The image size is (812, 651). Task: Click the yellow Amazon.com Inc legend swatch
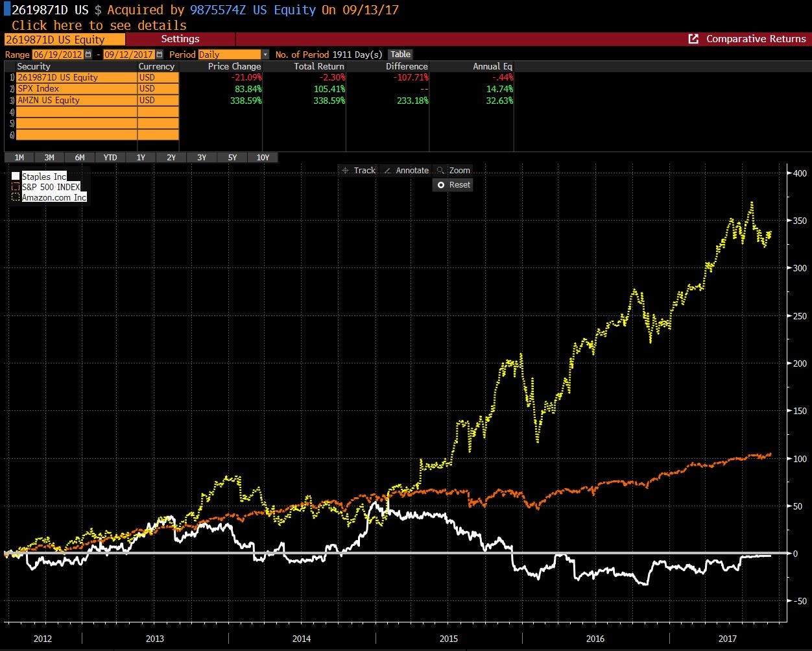click(x=16, y=197)
